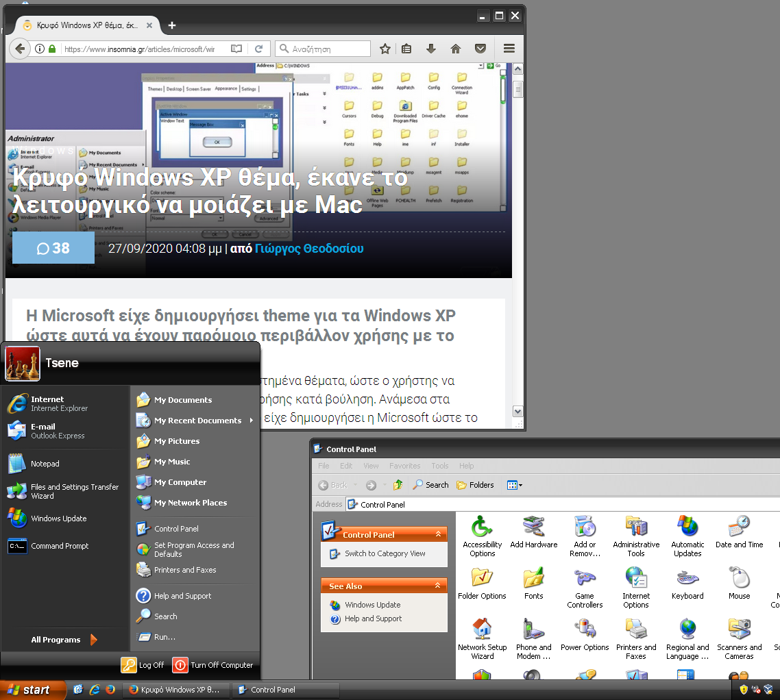Open Firefox hamburger menu
Viewport: 780px width, 700px height.
(x=509, y=49)
